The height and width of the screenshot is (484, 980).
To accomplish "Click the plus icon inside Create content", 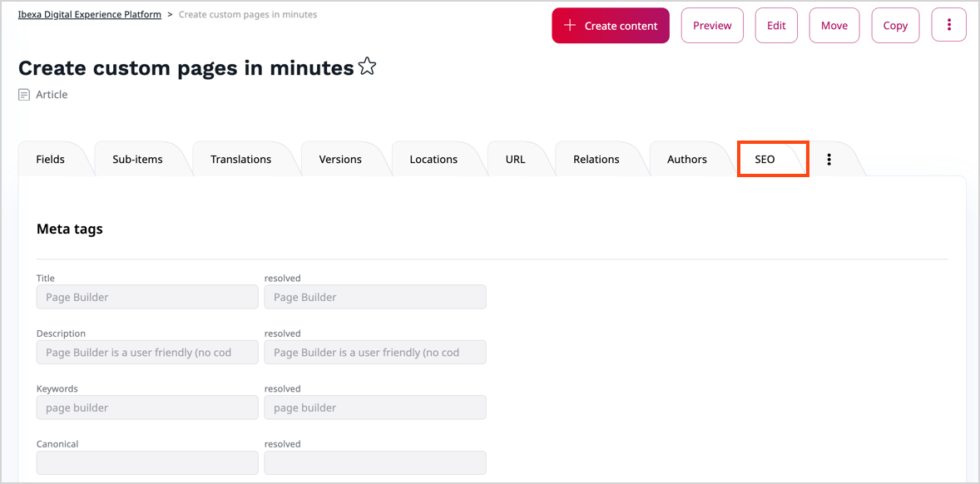I will tap(569, 25).
